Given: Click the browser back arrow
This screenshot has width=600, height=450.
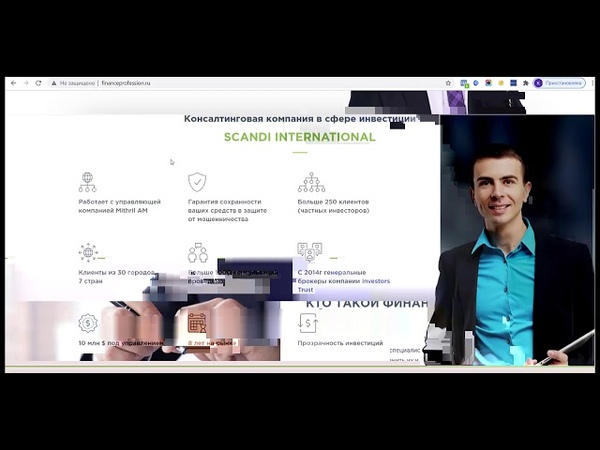Looking at the screenshot, I should pos(14,83).
